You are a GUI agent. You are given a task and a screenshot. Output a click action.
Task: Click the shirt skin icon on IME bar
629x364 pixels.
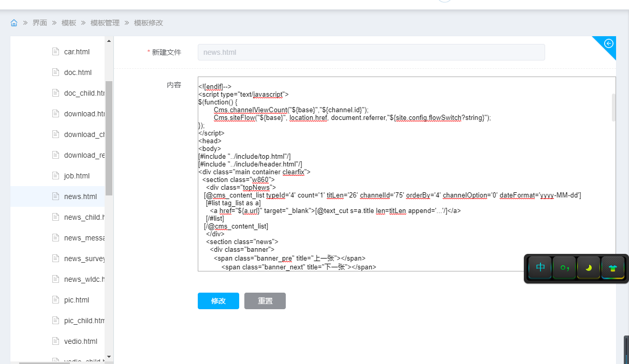pos(613,268)
